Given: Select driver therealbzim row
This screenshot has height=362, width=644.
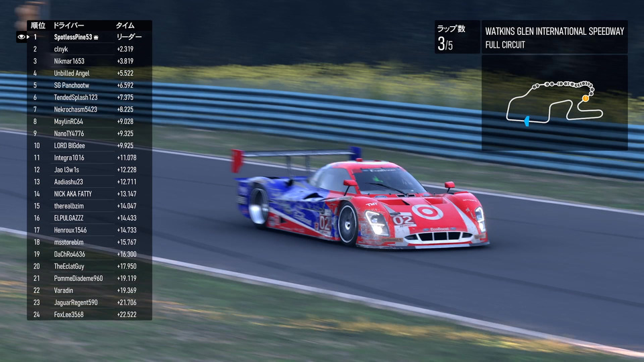Looking at the screenshot, I should point(89,206).
